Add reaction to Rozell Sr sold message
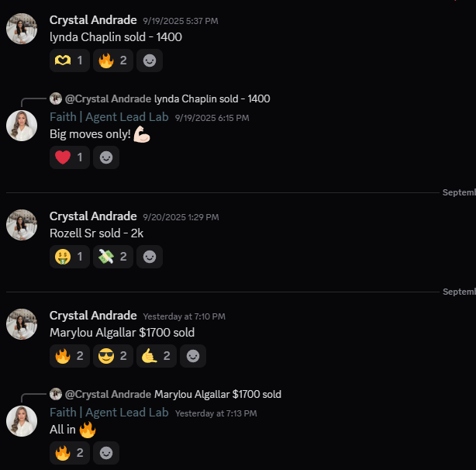The image size is (476, 470). point(150,256)
